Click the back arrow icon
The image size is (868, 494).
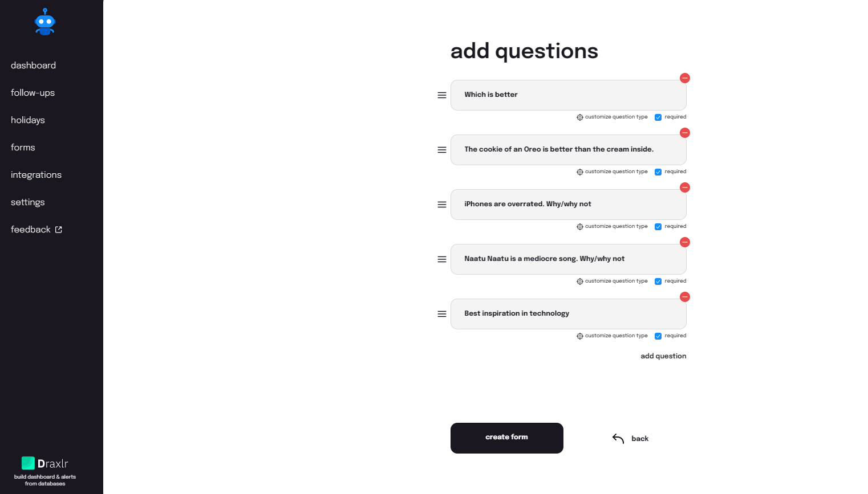[x=618, y=438]
